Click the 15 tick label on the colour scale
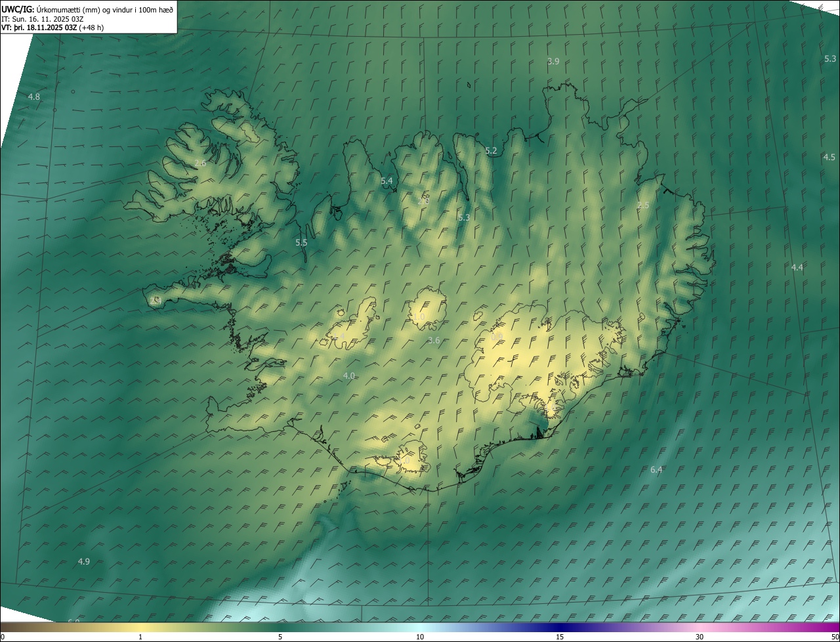Image resolution: width=840 pixels, height=642 pixels. [x=560, y=637]
